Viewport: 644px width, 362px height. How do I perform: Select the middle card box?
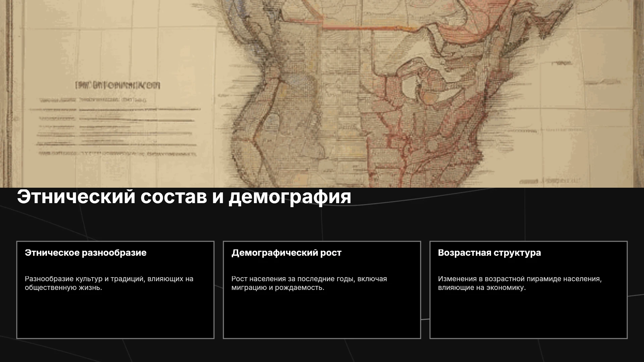coord(322,290)
